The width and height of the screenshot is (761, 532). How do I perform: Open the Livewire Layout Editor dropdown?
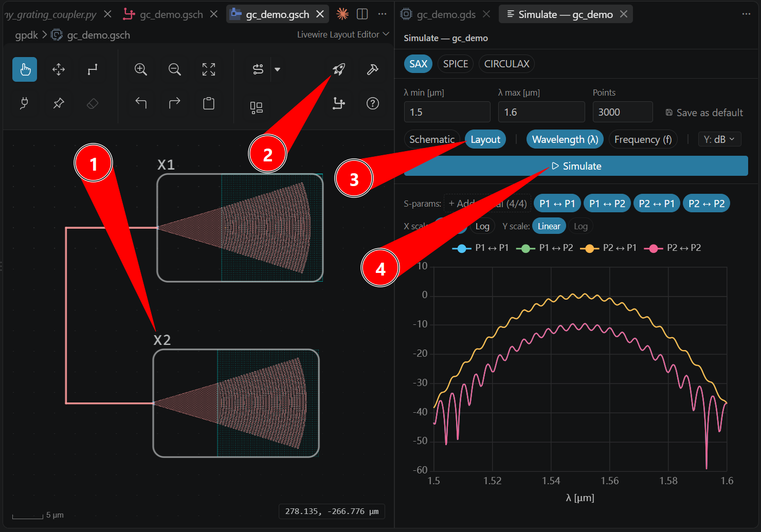[343, 34]
